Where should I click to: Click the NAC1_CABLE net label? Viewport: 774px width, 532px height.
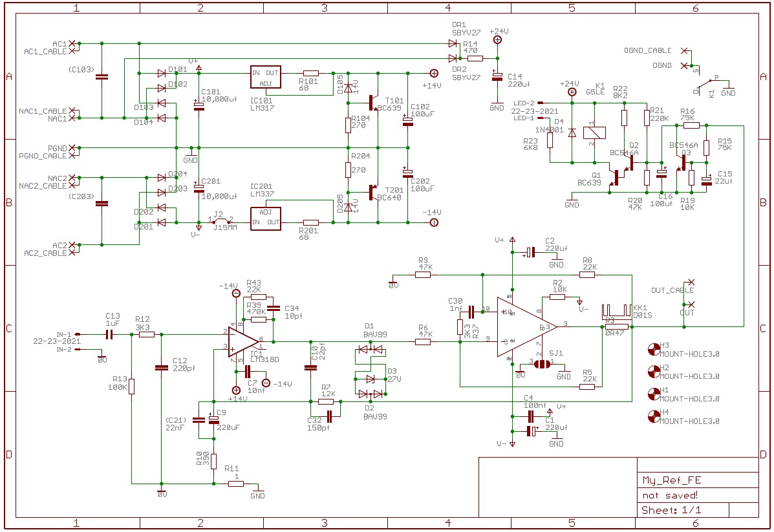tap(43, 111)
